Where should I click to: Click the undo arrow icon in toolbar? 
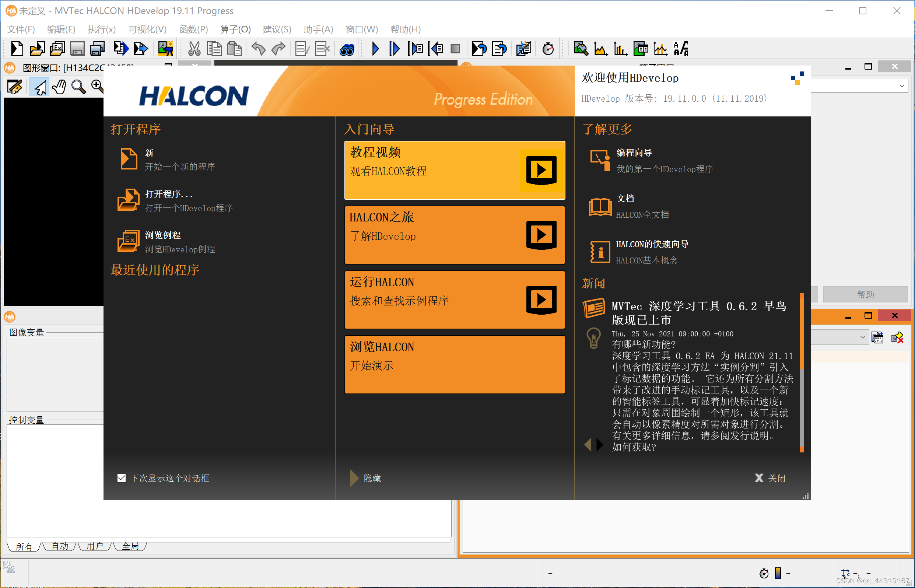tap(259, 49)
